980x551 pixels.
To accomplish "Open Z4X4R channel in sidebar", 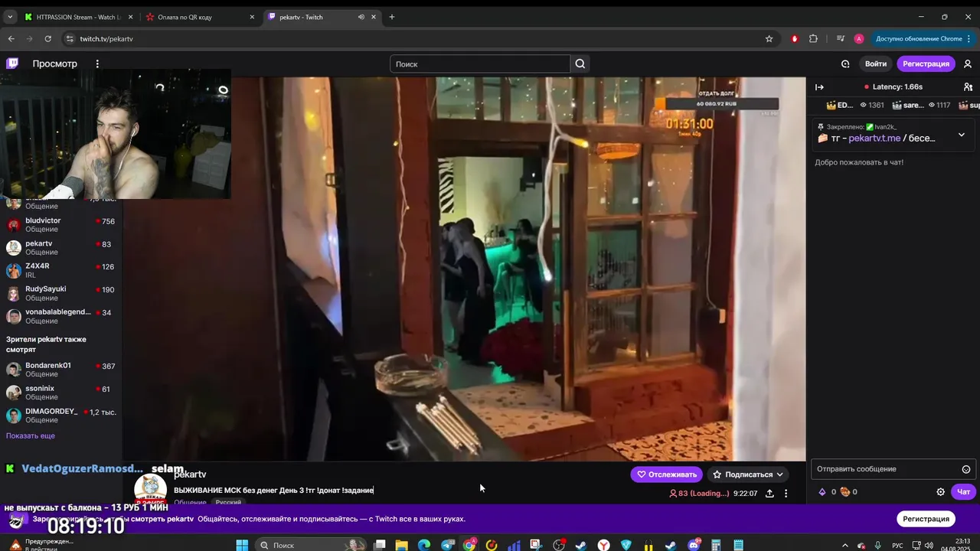I will click(x=61, y=271).
